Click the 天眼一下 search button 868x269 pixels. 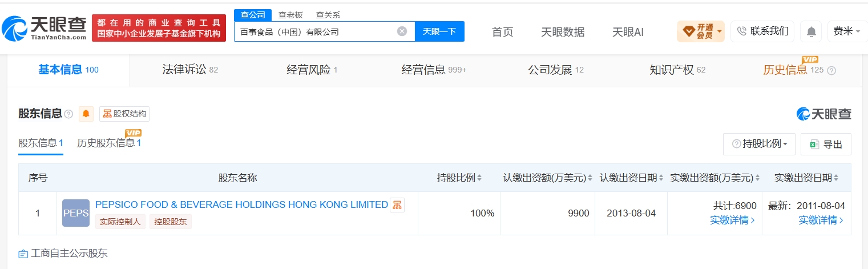tap(439, 31)
